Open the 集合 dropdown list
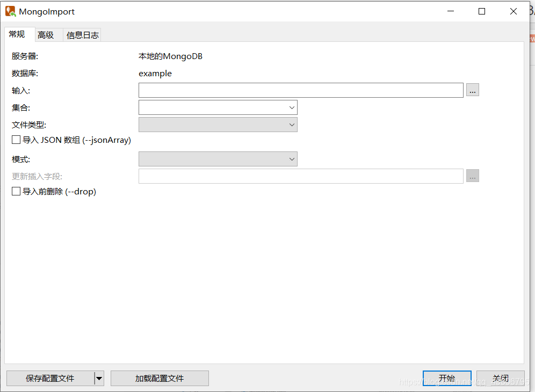 tap(292, 107)
